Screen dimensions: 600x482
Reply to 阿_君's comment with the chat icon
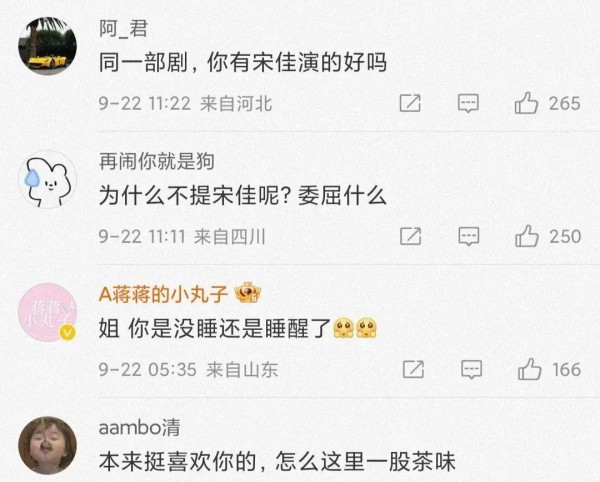[x=468, y=103]
